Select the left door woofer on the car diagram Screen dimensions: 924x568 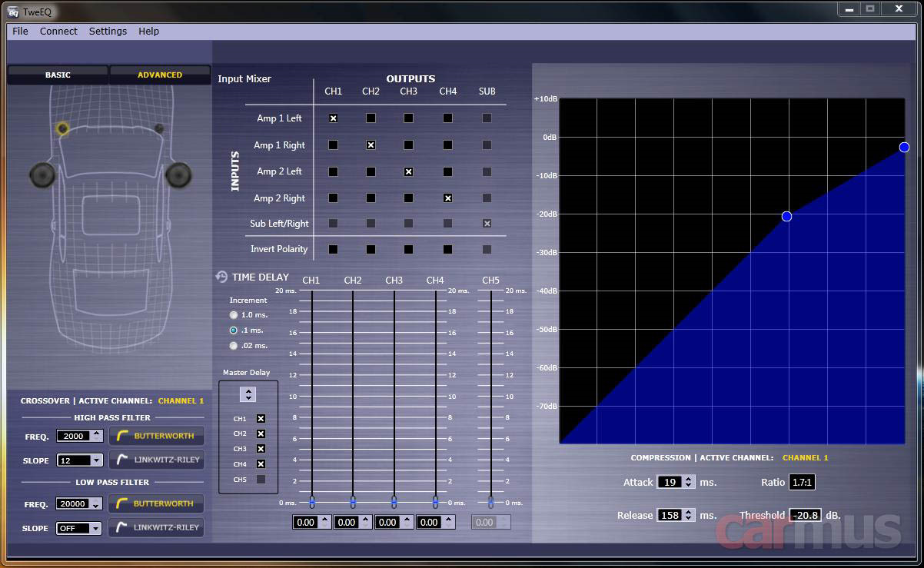pos(42,175)
